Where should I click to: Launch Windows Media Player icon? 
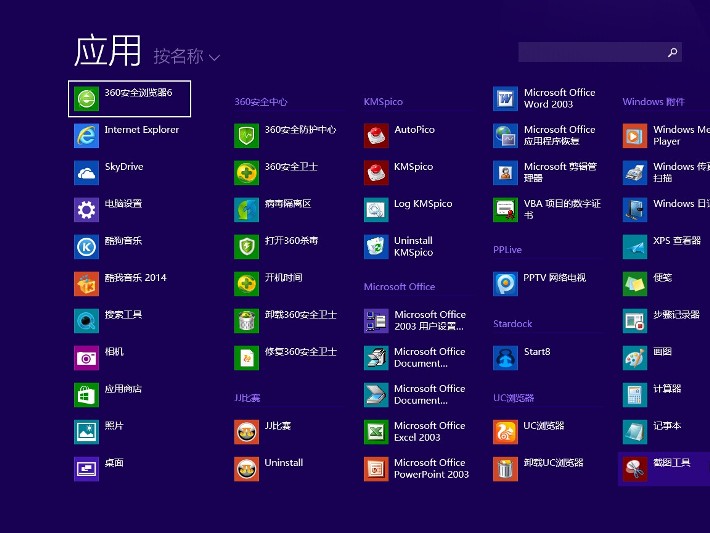tap(635, 135)
